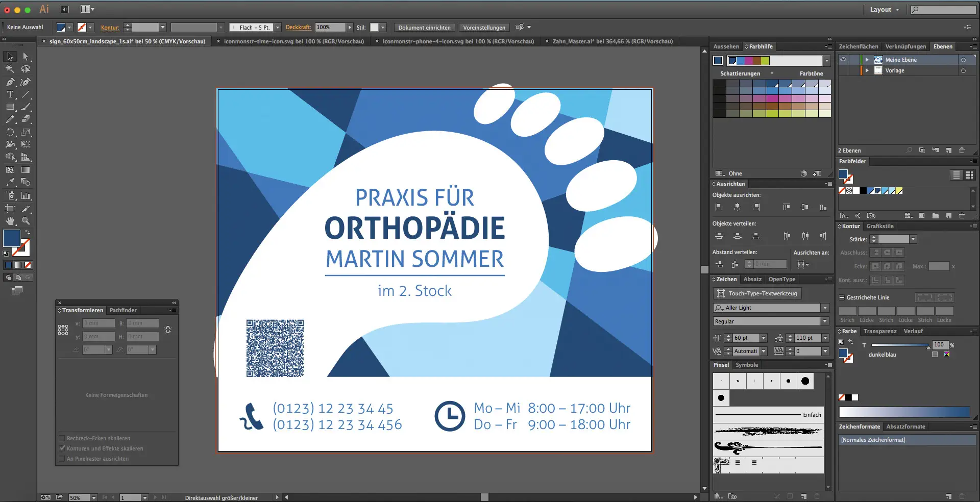
Task: Click the 'Dokument einrichten' button
Action: coord(424,27)
